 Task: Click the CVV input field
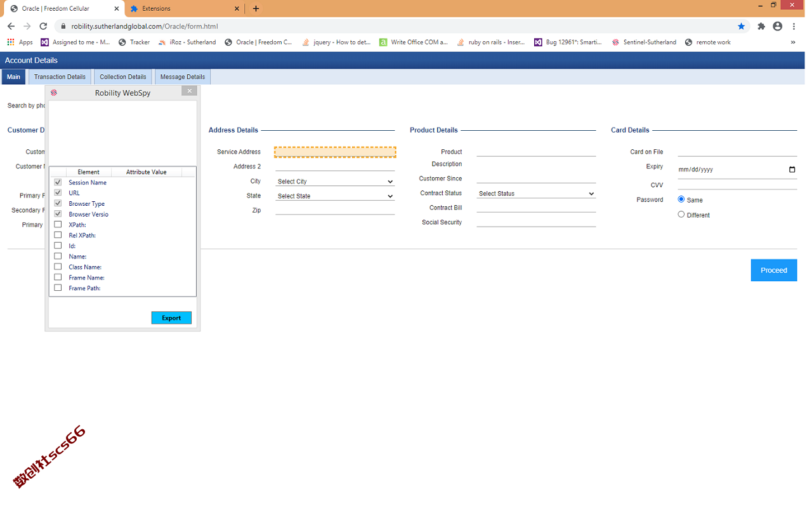(x=737, y=185)
